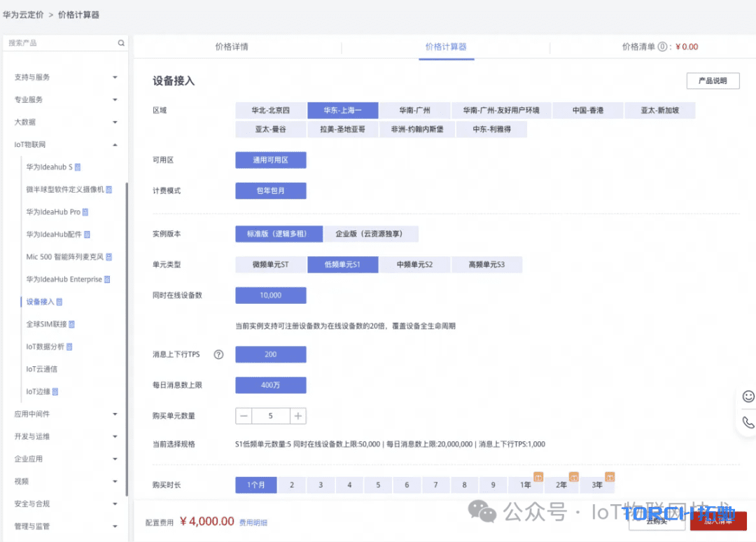Click the 华为云定价 breadcrumb link
The height and width of the screenshot is (542, 756).
tap(23, 15)
